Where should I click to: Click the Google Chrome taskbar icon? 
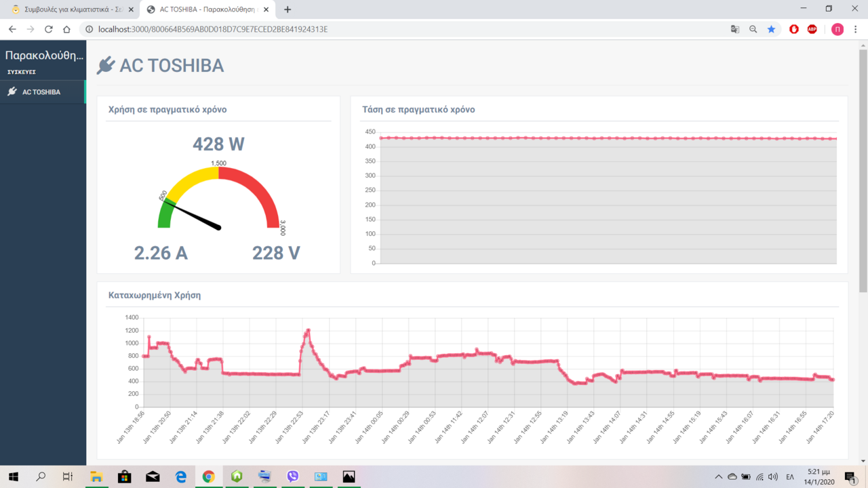pyautogui.click(x=208, y=476)
